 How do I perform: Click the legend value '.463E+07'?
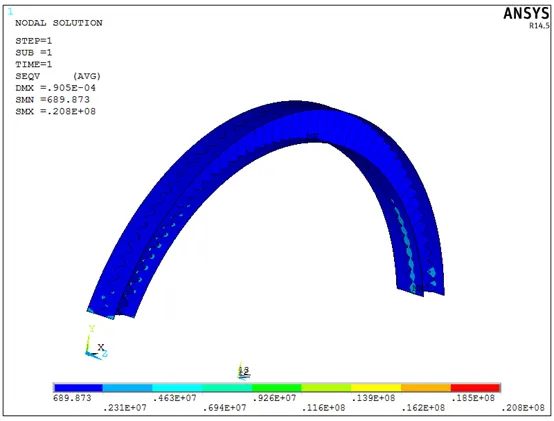click(x=175, y=398)
